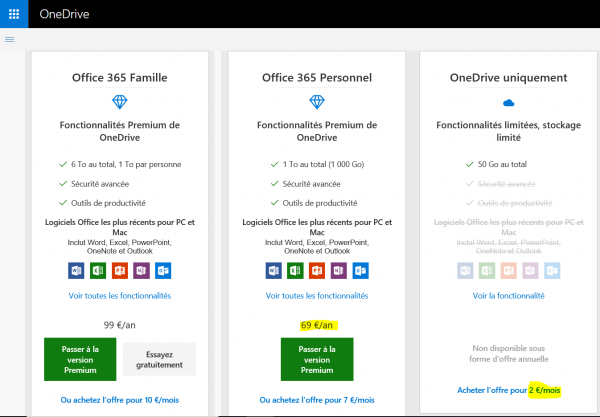Click faded PowerPoint icon in OneDrive uniquement card
Image resolution: width=600 pixels, height=417 pixels.
pos(509,270)
